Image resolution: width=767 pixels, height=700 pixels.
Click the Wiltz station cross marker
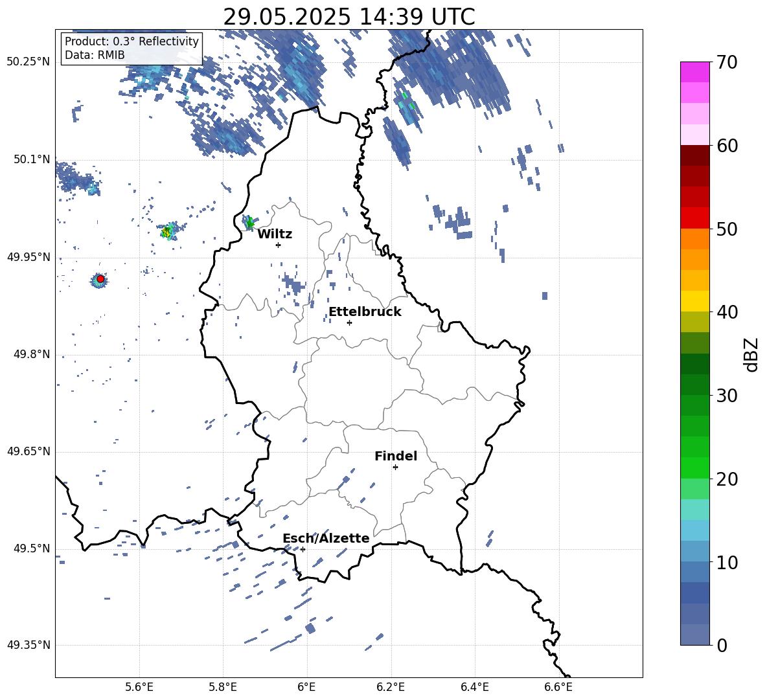279,245
